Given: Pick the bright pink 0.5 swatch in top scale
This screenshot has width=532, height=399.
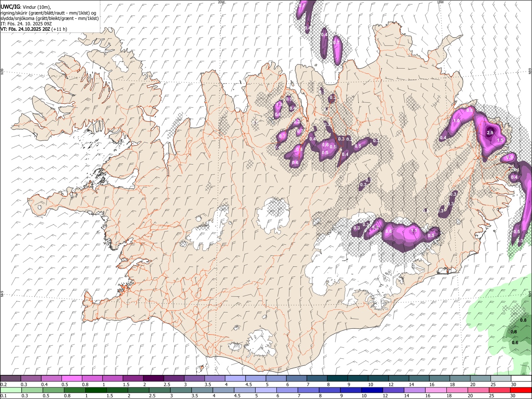Looking at the screenshot, I should click(71, 379).
